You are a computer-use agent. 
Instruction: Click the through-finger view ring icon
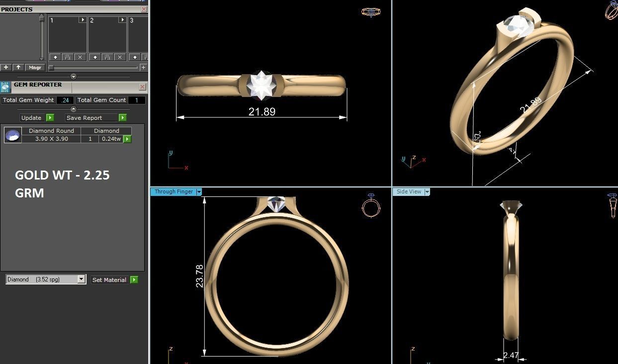pyautogui.click(x=371, y=205)
